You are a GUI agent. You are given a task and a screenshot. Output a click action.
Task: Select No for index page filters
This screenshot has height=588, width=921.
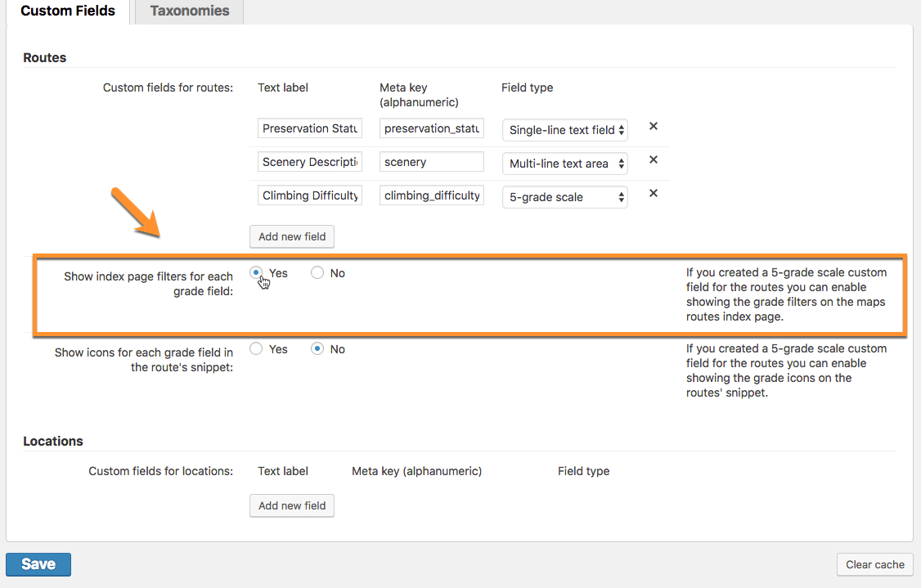click(317, 273)
